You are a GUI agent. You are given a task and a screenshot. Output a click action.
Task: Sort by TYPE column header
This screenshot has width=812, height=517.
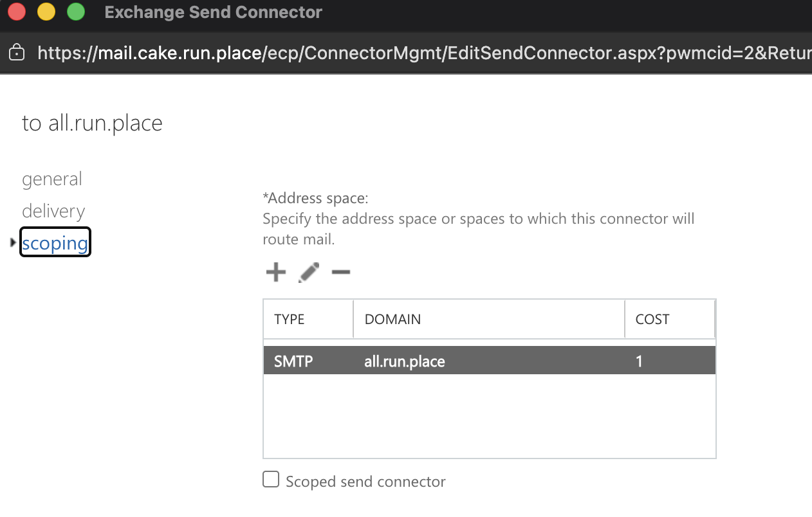[290, 319]
